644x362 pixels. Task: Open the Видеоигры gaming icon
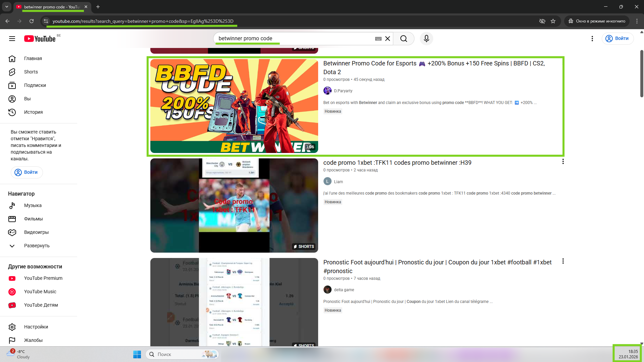coord(12,232)
